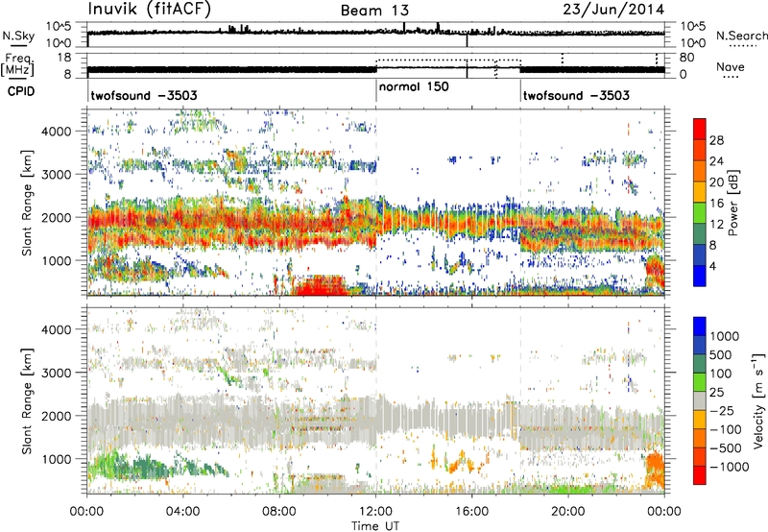The image size is (768, 532).
Task: Click the "-1000" label on the Velocity color bar
Action: (730, 467)
